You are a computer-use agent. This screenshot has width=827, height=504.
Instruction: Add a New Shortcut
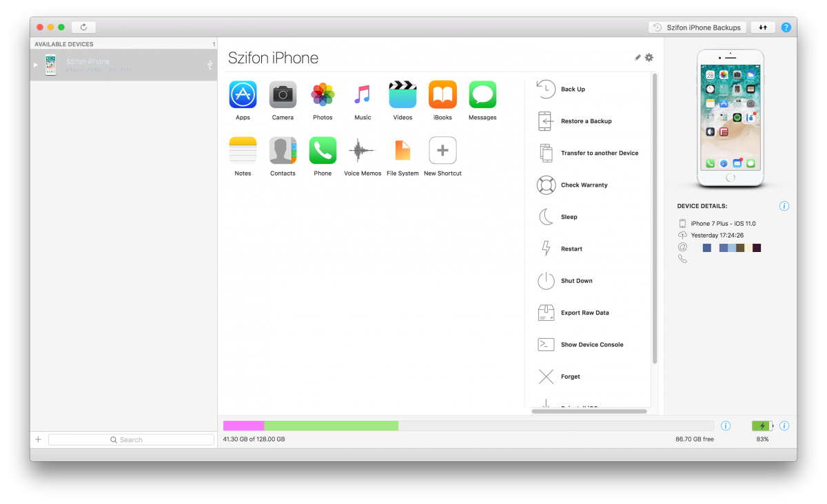[x=442, y=150]
